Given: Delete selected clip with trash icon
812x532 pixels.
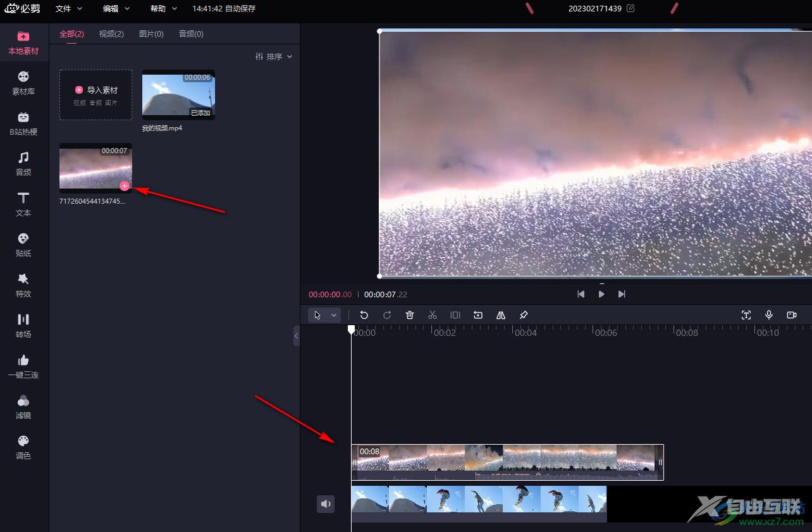Looking at the screenshot, I should tap(410, 315).
